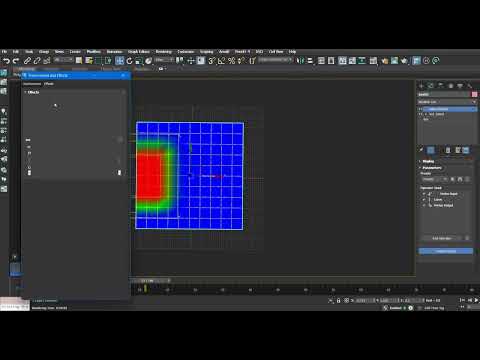The width and height of the screenshot is (480, 360).
Task: Click the Add Operator button
Action: click(x=442, y=238)
